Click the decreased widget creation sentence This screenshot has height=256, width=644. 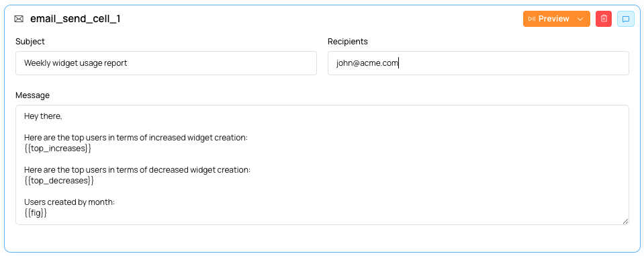(137, 170)
